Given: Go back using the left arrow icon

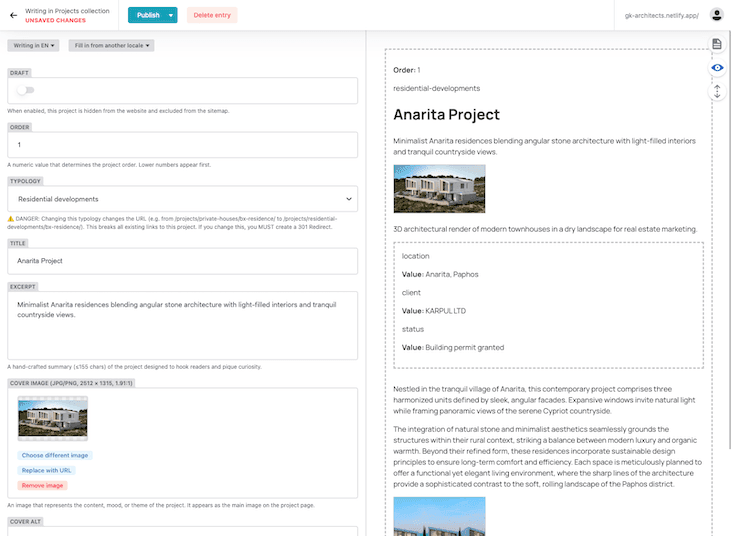Looking at the screenshot, I should pos(14,15).
